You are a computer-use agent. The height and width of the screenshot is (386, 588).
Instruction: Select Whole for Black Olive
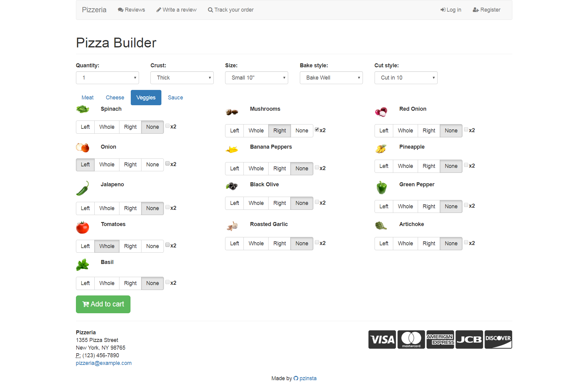tap(256, 203)
